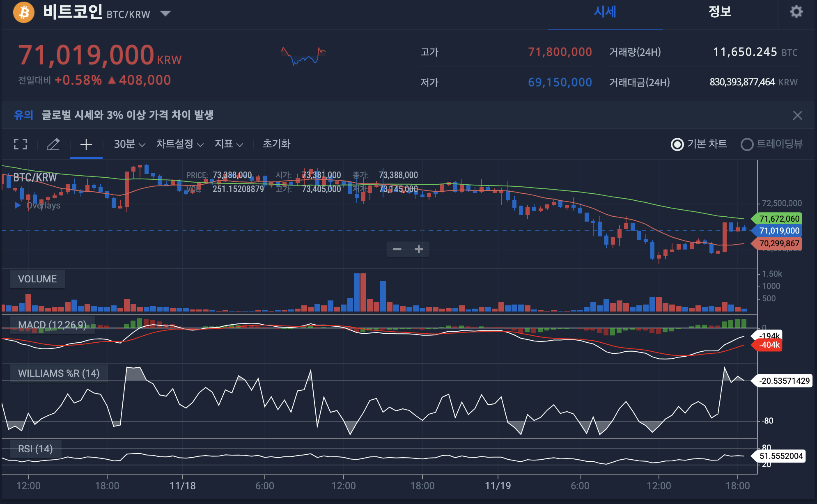Select the pencil drawing tool

[x=53, y=144]
